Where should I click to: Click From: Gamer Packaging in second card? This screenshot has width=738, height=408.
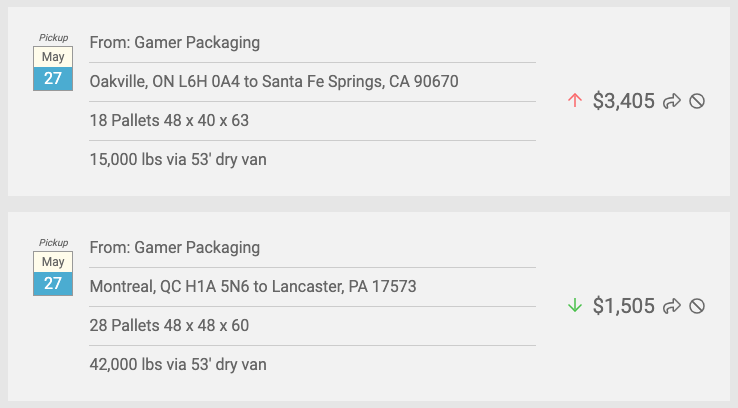coord(175,248)
